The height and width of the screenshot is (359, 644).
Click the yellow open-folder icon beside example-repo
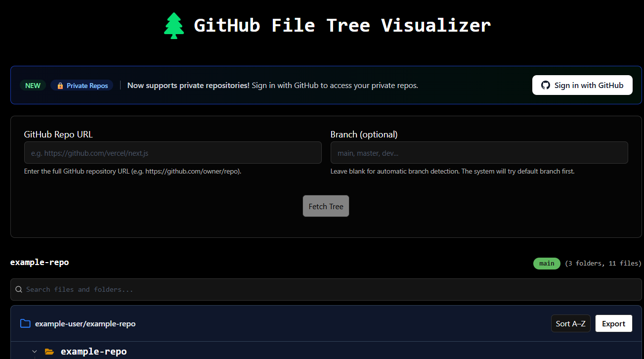pyautogui.click(x=49, y=352)
